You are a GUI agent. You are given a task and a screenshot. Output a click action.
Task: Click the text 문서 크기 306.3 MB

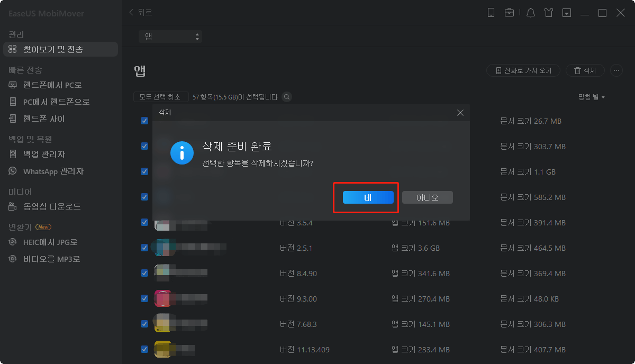tap(533, 324)
